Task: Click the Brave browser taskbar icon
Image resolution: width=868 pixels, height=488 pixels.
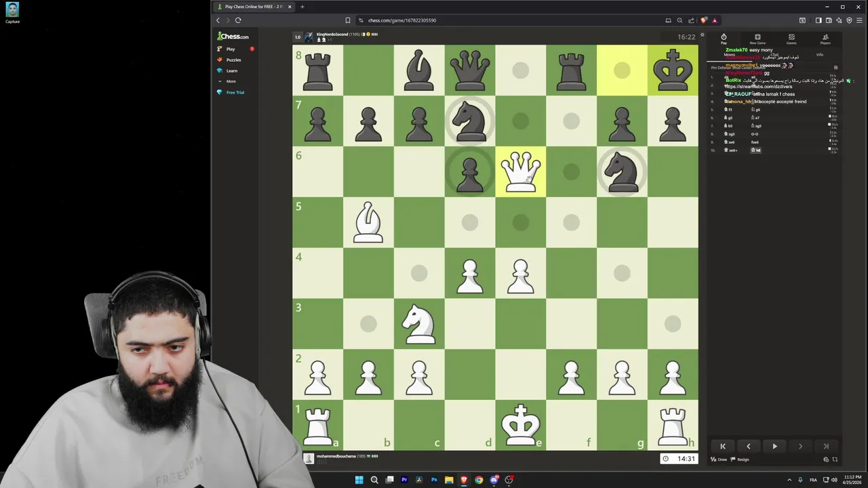Action: pyautogui.click(x=464, y=480)
